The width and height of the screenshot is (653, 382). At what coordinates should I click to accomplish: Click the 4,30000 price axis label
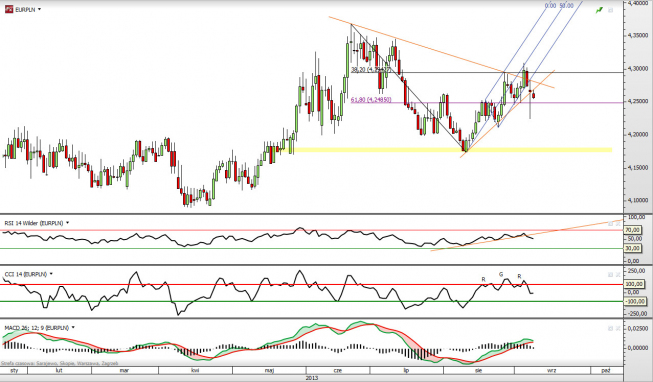pyautogui.click(x=638, y=68)
